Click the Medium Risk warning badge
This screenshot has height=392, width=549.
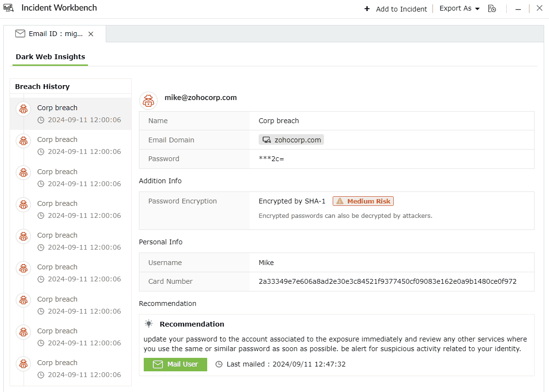tap(363, 201)
